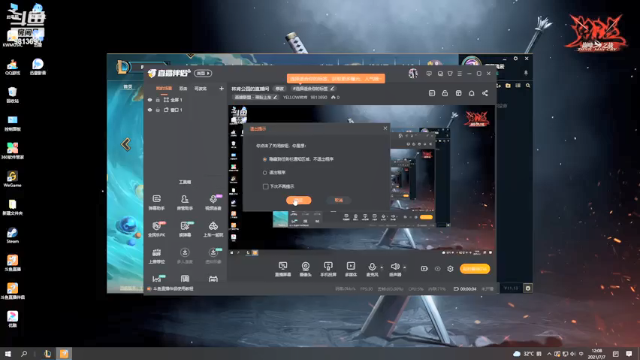This screenshot has height=360, width=640.
Task: Confirm the exit prompt with orange button
Action: point(299,200)
